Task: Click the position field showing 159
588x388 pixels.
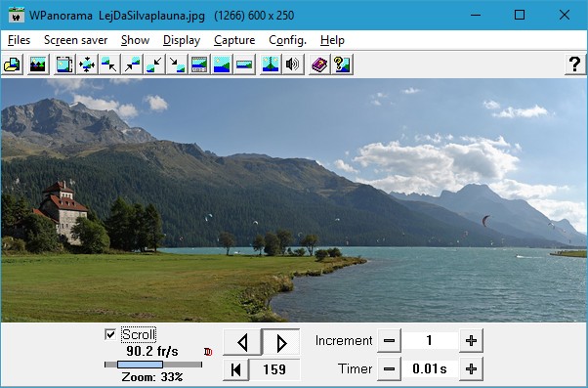Action: pos(274,369)
